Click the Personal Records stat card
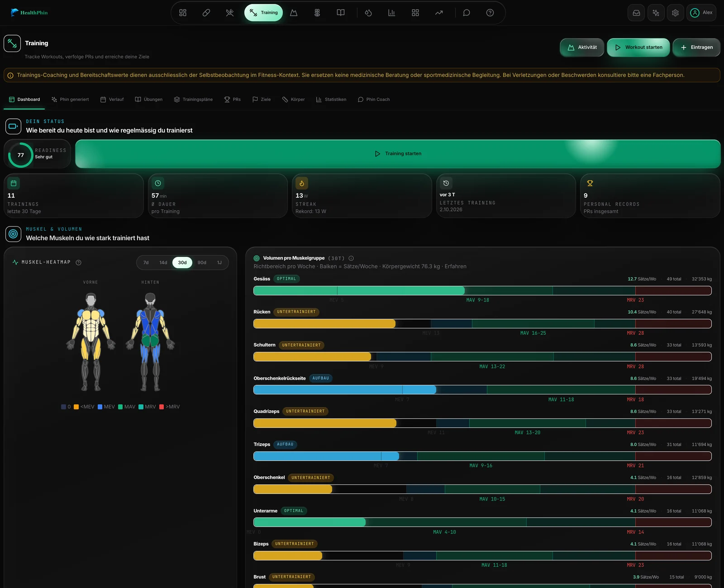The width and height of the screenshot is (724, 588). click(x=650, y=196)
